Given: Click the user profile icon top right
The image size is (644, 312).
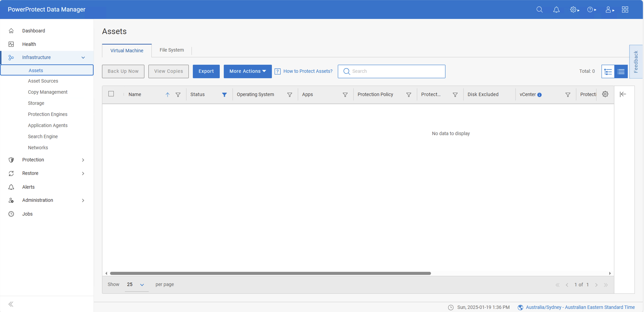Looking at the screenshot, I should (610, 9).
